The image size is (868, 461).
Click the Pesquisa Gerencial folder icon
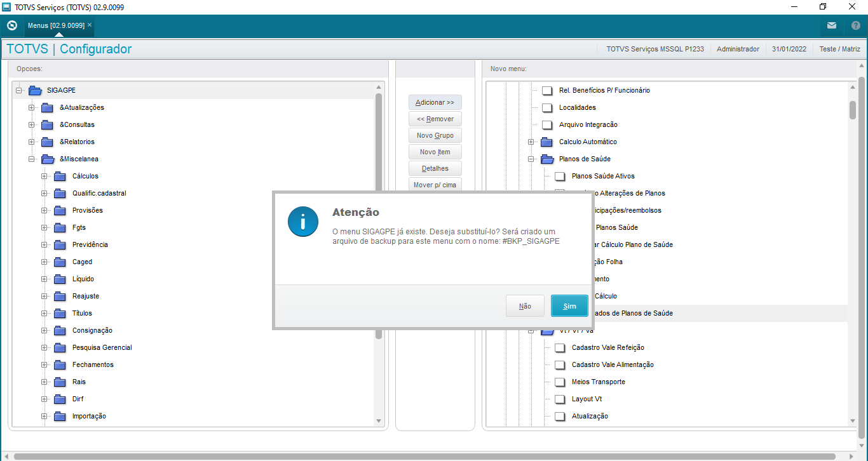tap(60, 347)
